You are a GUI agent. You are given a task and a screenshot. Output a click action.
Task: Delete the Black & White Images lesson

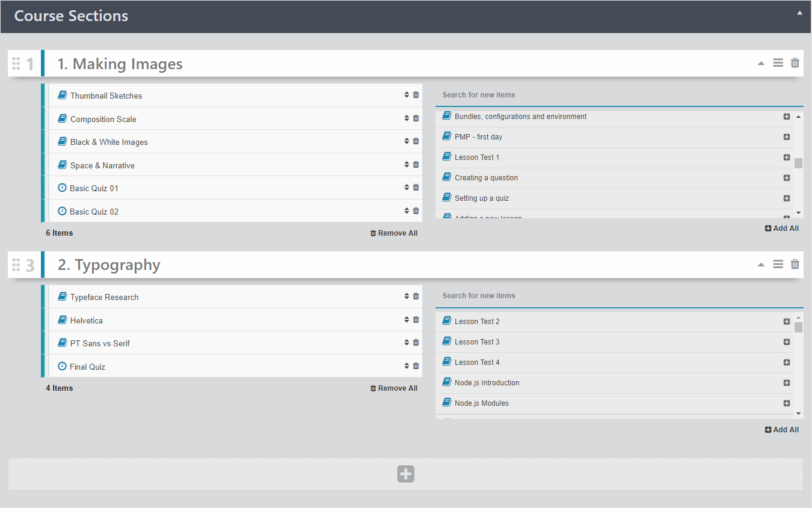(x=416, y=141)
